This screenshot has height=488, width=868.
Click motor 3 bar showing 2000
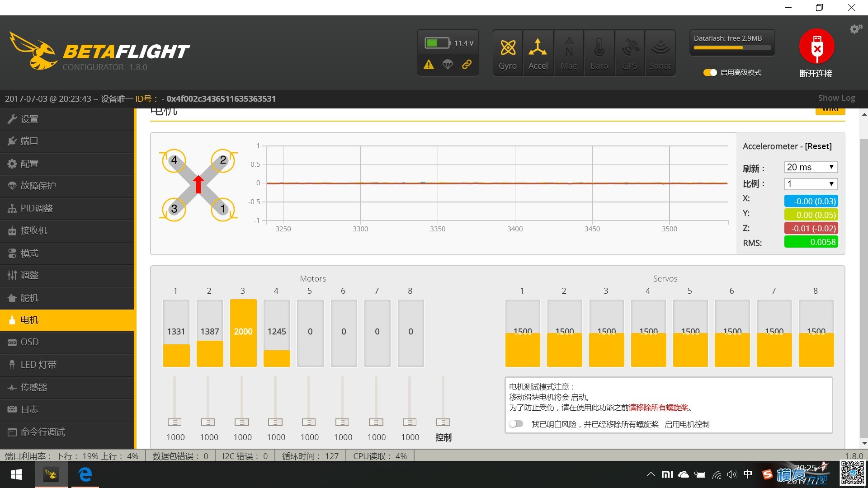243,333
